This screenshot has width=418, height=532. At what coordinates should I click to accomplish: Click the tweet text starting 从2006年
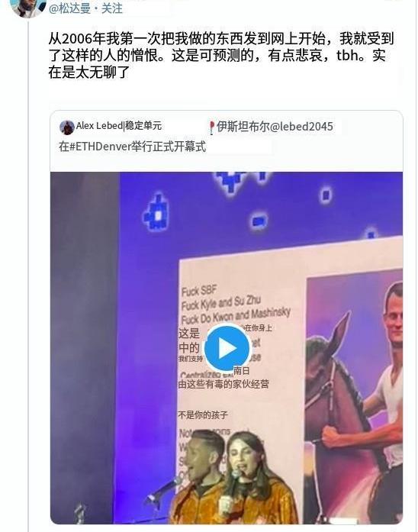point(220,55)
